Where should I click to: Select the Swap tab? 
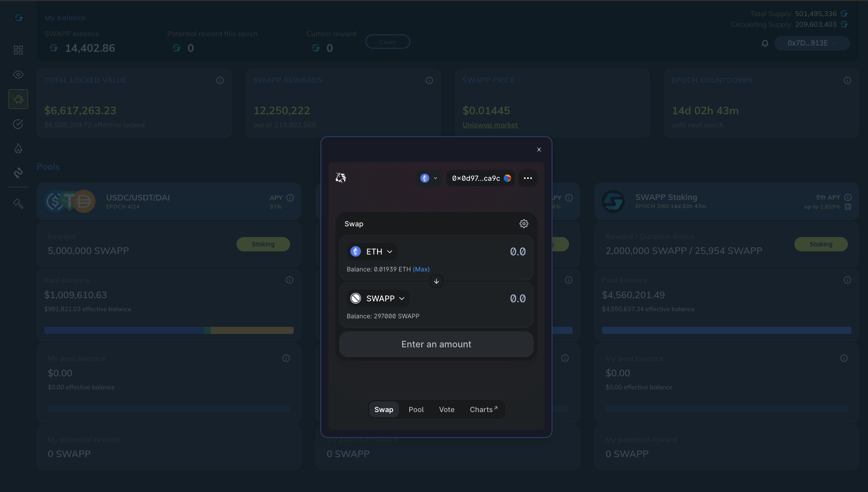(384, 409)
